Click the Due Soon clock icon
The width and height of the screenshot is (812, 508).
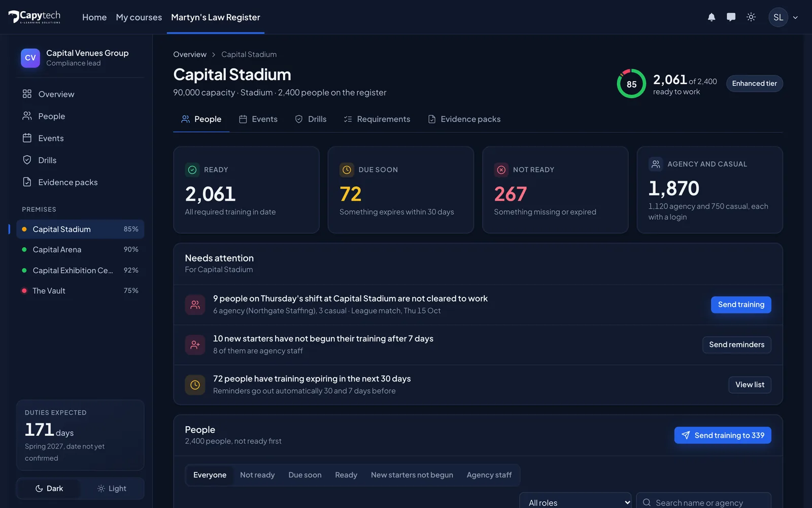347,170
